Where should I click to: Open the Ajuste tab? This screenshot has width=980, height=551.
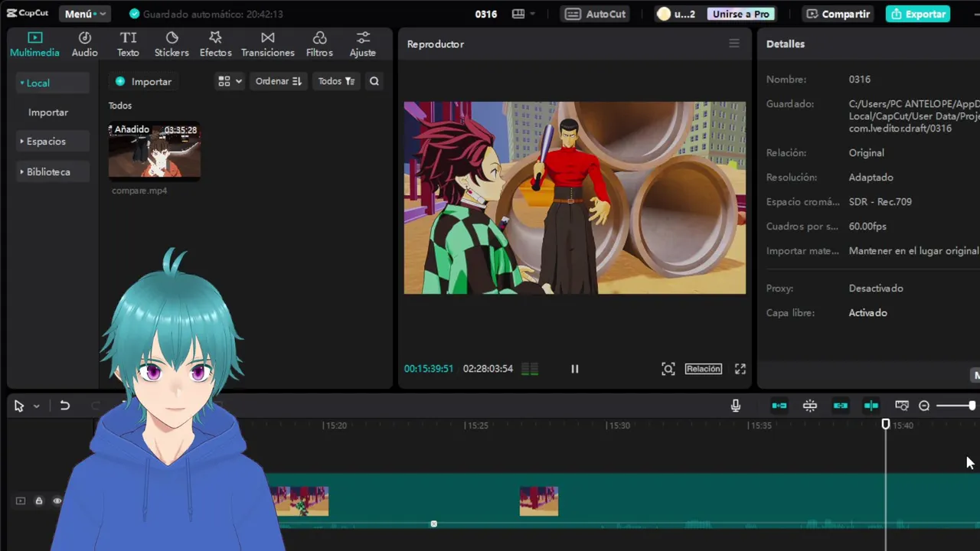click(x=363, y=44)
